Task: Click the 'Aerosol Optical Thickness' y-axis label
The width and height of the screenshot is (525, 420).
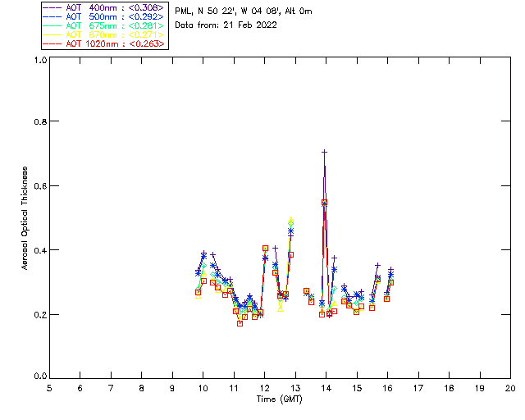Action: coord(25,217)
